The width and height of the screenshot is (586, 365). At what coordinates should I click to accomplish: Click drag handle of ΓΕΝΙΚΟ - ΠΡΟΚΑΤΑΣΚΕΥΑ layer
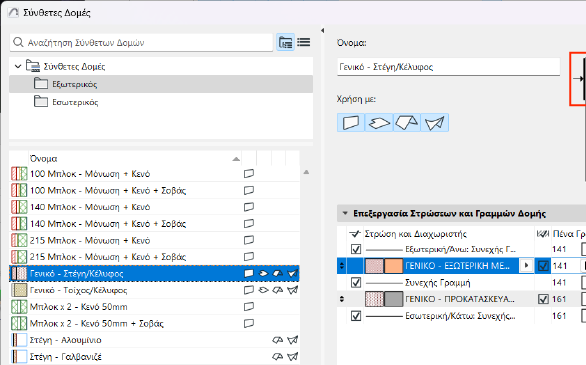342,299
